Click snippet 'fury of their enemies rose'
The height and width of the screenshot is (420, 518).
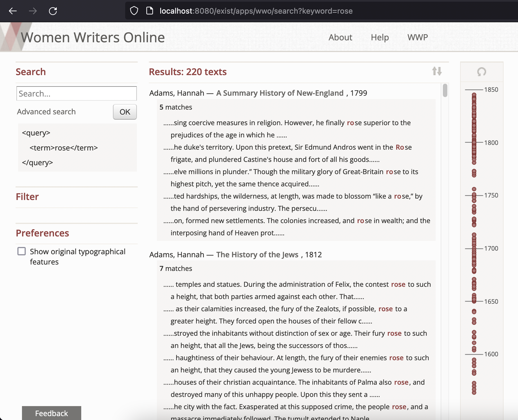296,364
